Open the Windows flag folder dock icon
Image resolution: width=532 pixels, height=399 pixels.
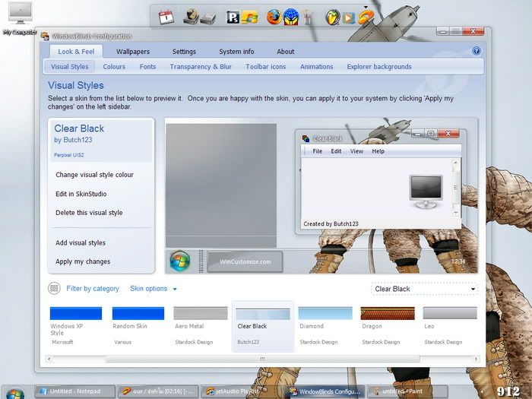point(249,17)
